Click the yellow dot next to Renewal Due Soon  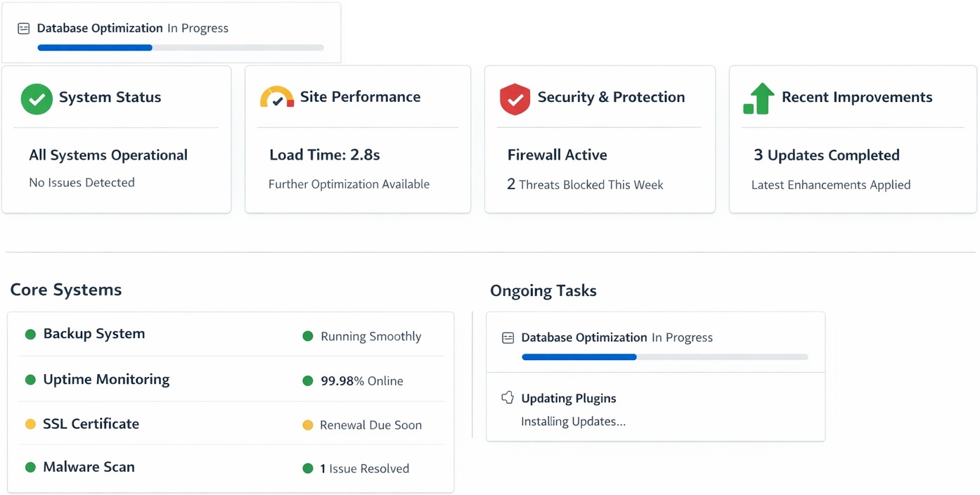coord(307,425)
